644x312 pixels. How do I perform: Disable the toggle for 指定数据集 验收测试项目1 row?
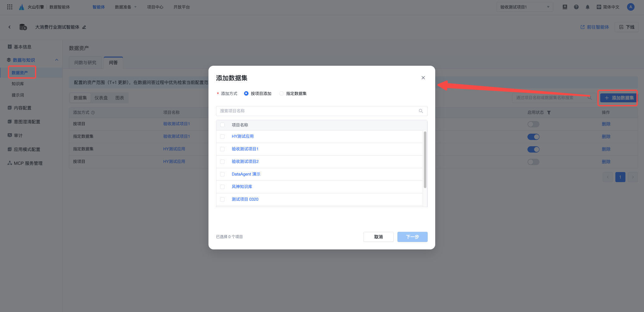[533, 137]
